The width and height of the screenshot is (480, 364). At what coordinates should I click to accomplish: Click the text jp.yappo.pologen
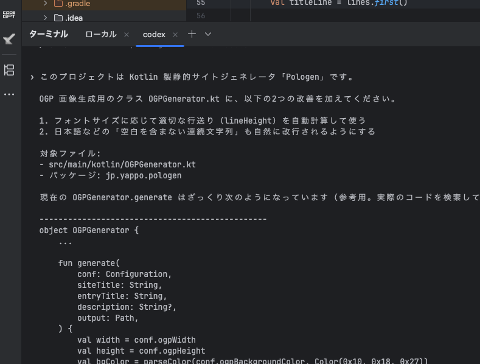pyautogui.click(x=144, y=176)
